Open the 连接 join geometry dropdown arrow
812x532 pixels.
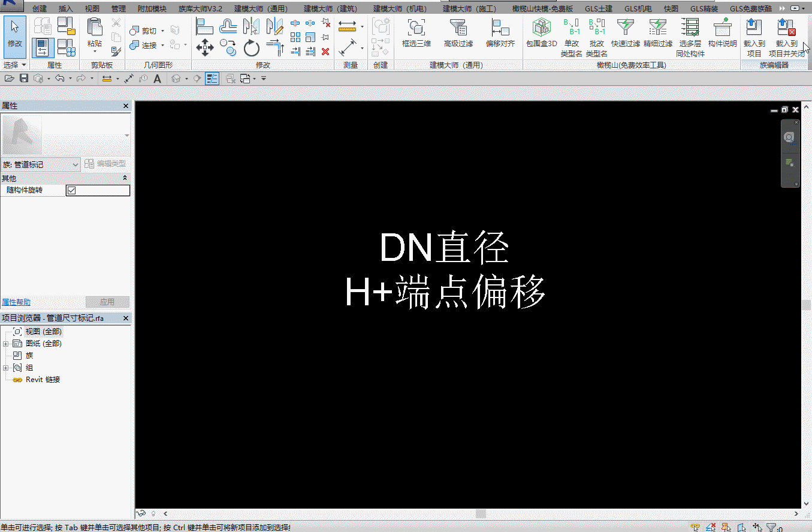[x=162, y=45]
